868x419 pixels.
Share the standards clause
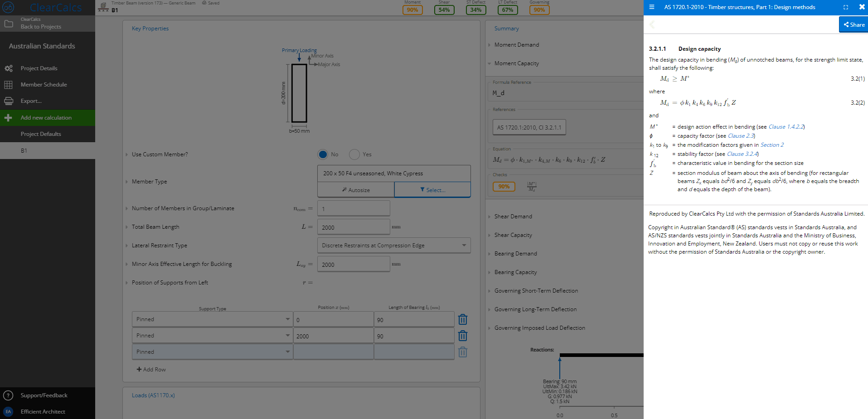click(854, 24)
